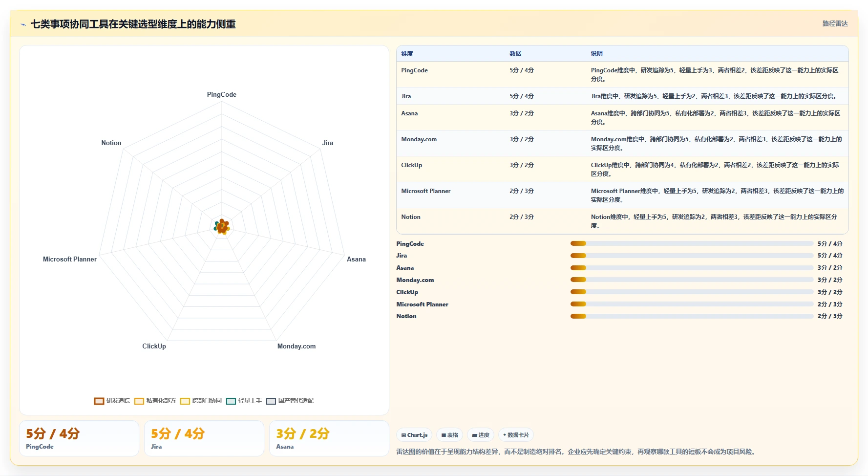Viewport: 868px width, 476px height.
Task: Toggle the 私有化部署 legend series
Action: tap(155, 401)
